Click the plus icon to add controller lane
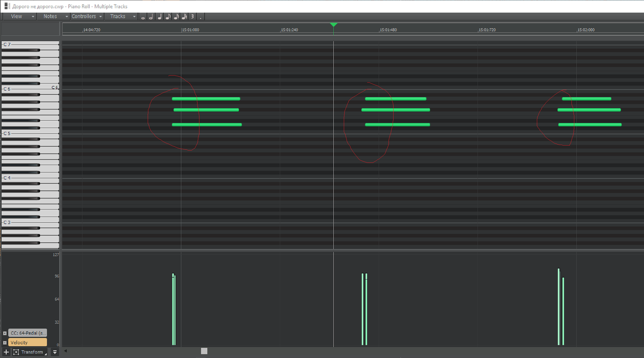Viewport: 644px width, 358px height. pos(6,352)
